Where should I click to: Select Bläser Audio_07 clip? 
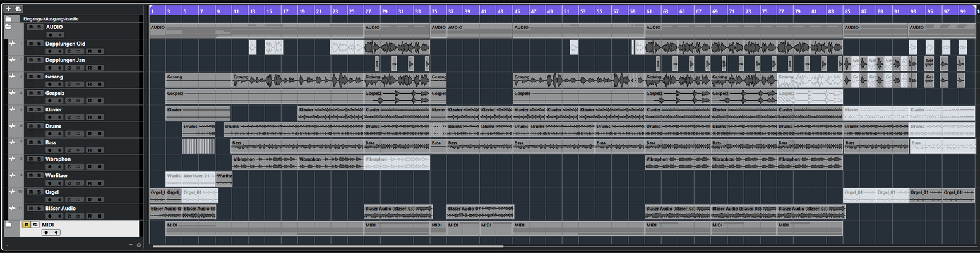tap(480, 211)
